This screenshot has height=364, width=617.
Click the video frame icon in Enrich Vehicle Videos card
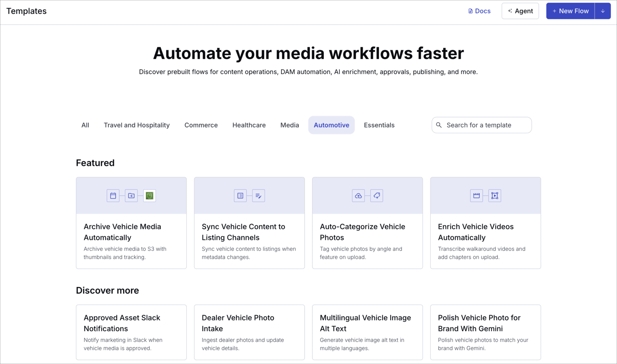click(x=495, y=196)
